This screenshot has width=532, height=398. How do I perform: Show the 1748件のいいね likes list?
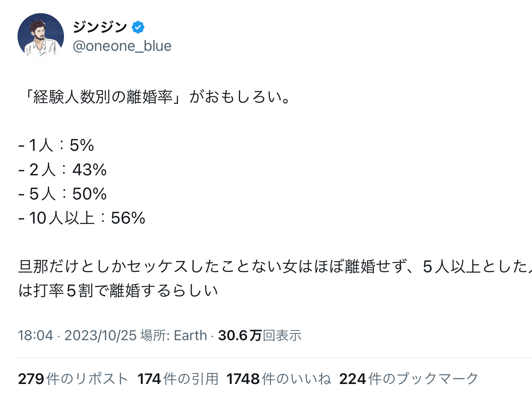click(x=279, y=379)
